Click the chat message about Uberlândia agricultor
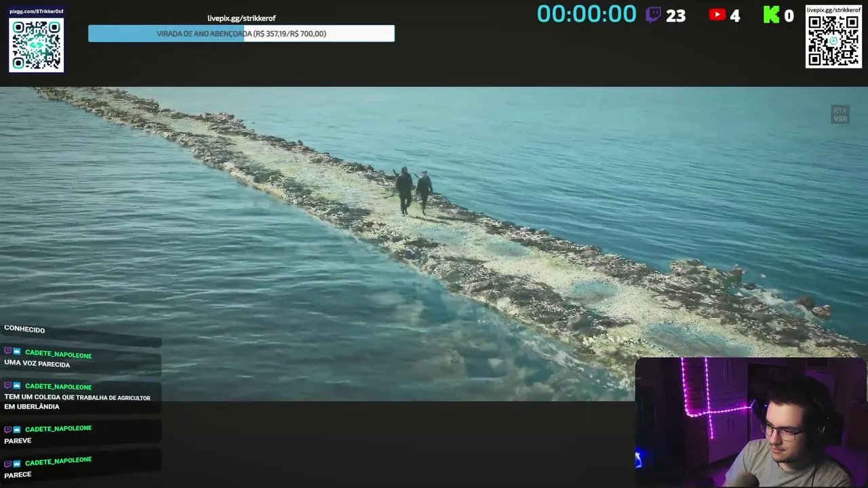The height and width of the screenshot is (488, 868). click(x=77, y=402)
